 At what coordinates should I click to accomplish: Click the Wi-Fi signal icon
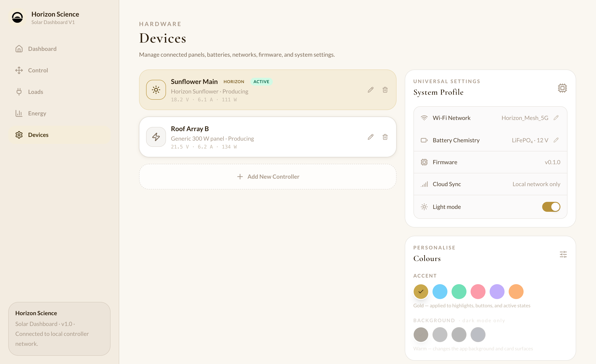pyautogui.click(x=424, y=118)
